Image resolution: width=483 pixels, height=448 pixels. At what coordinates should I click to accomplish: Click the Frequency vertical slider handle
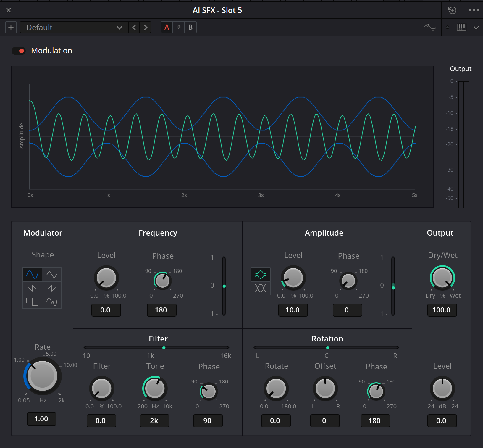pos(224,286)
